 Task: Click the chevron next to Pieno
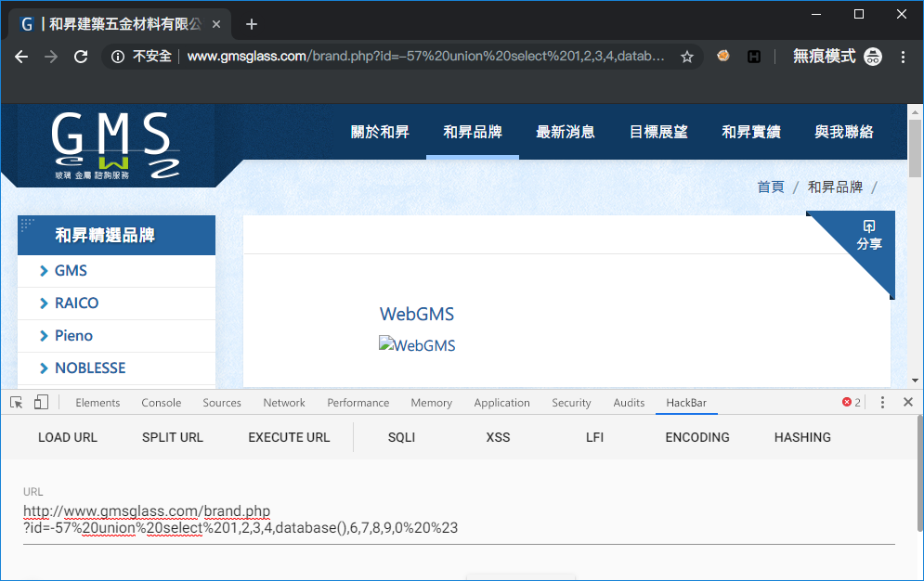pyautogui.click(x=44, y=336)
